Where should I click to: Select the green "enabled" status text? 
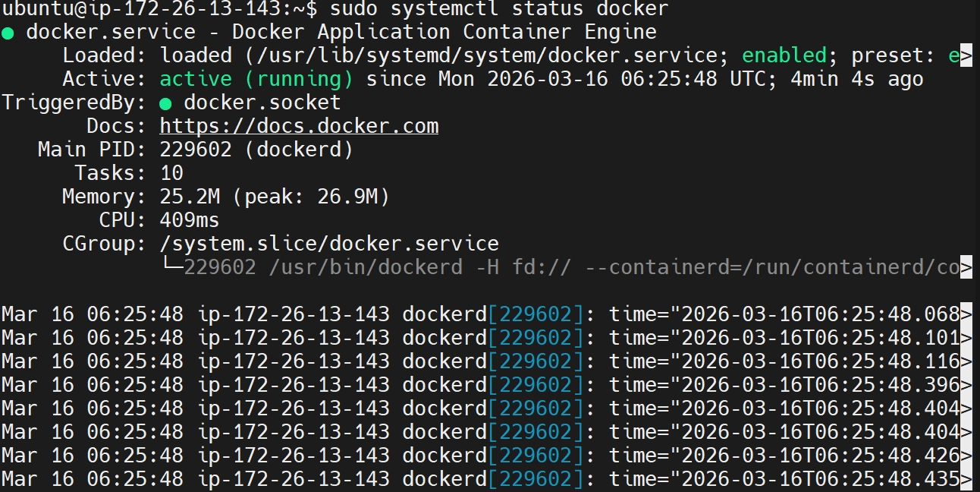pos(784,55)
